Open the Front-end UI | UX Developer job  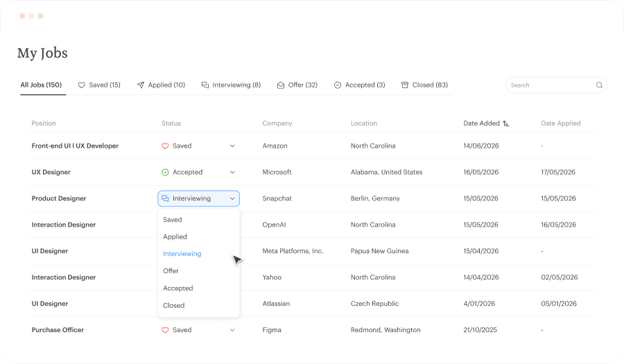pos(75,146)
